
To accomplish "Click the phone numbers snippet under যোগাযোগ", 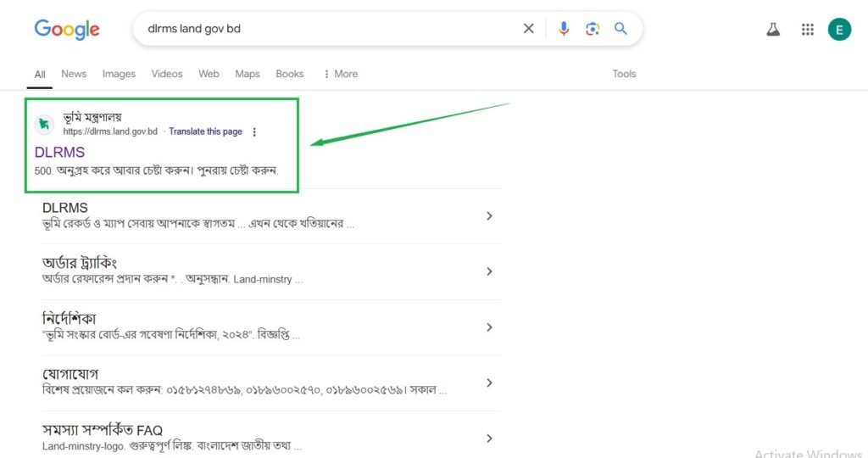I will (245, 390).
